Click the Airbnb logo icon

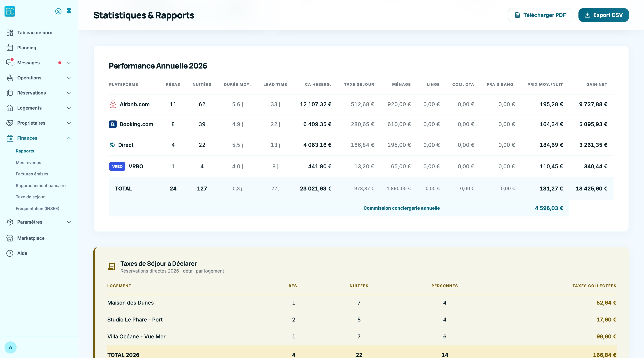pos(113,104)
